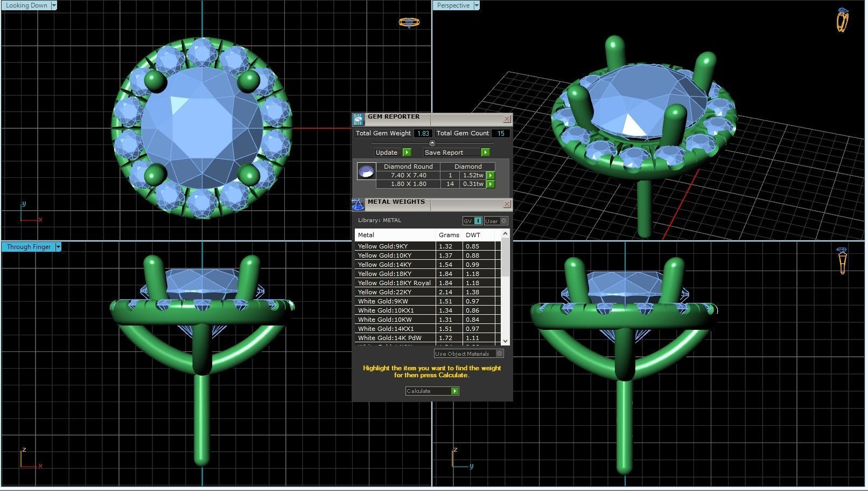868x491 pixels.
Task: Click the DWT column header
Action: 478,235
